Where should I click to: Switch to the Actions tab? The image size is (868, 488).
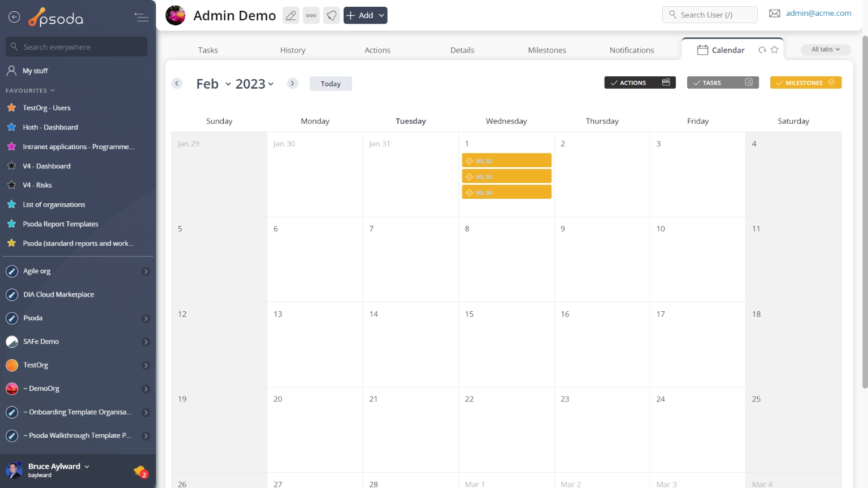coord(377,50)
